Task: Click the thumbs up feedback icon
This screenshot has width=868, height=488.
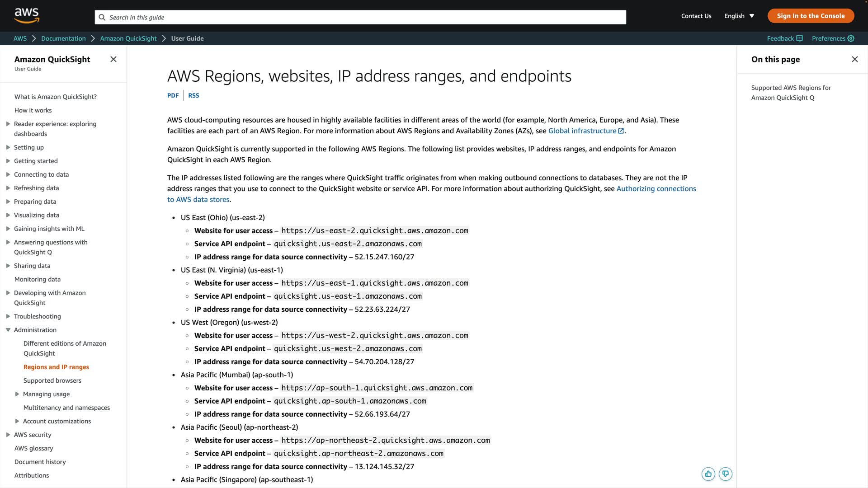Action: [708, 474]
